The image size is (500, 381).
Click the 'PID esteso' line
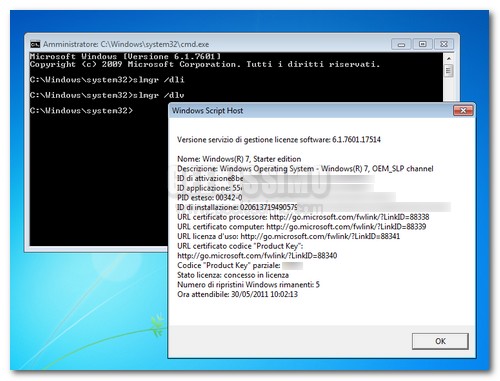click(286, 198)
